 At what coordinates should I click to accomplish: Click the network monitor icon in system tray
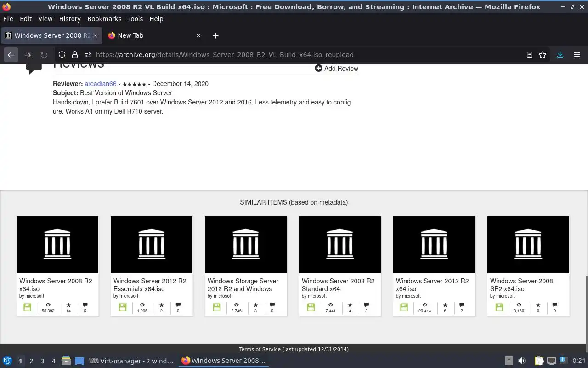tap(552, 361)
